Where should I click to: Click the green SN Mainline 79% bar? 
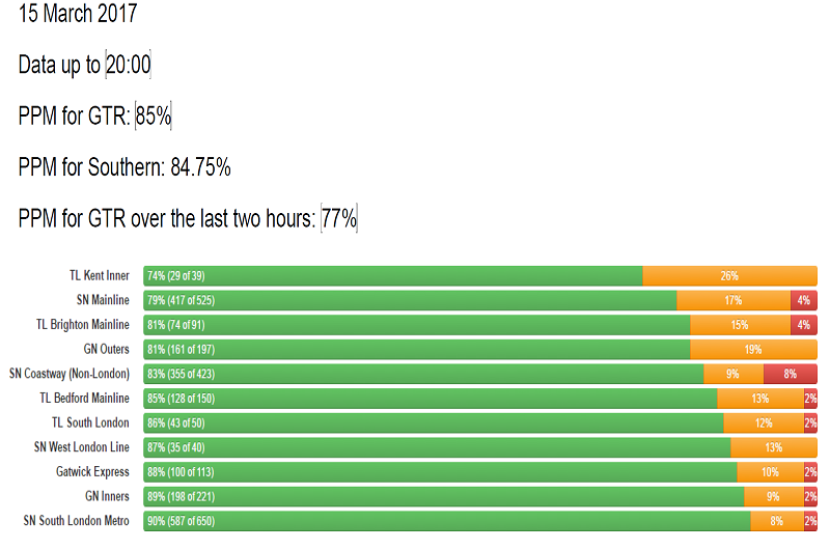coord(410,300)
